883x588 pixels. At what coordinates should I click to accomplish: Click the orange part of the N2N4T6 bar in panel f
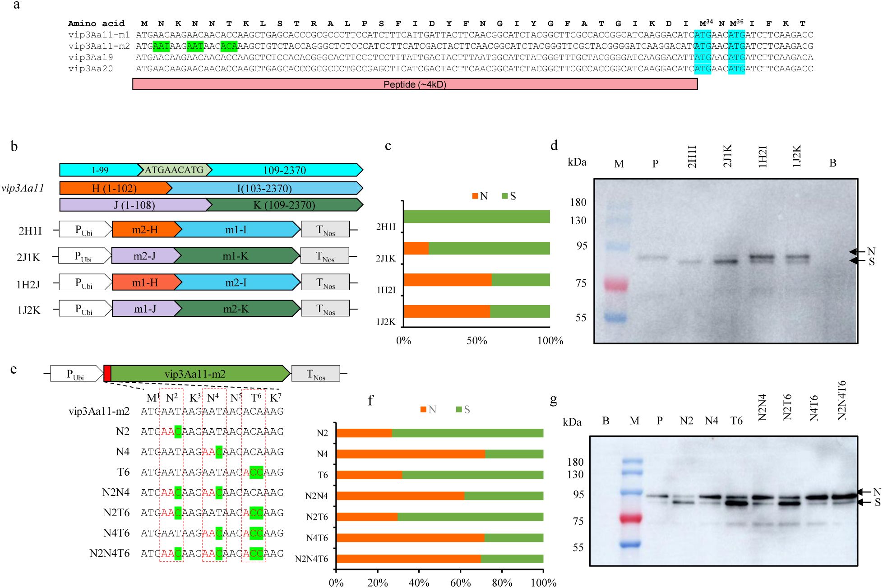(x=409, y=559)
